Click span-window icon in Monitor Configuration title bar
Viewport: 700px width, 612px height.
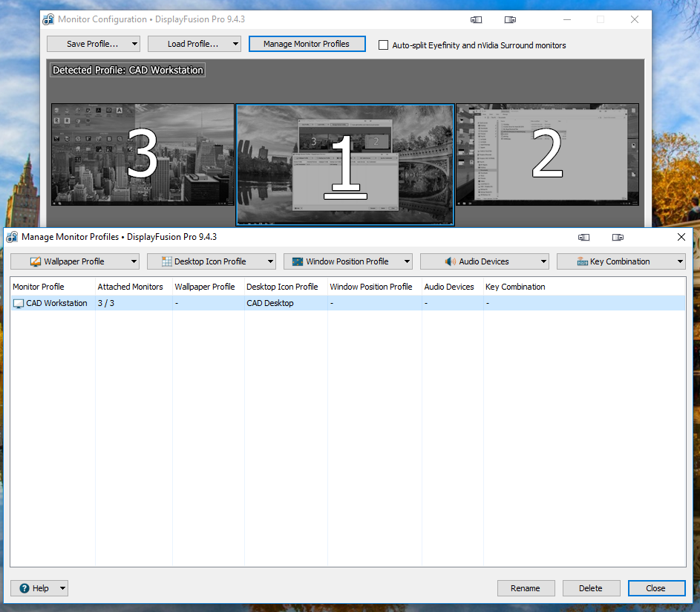[x=510, y=20]
